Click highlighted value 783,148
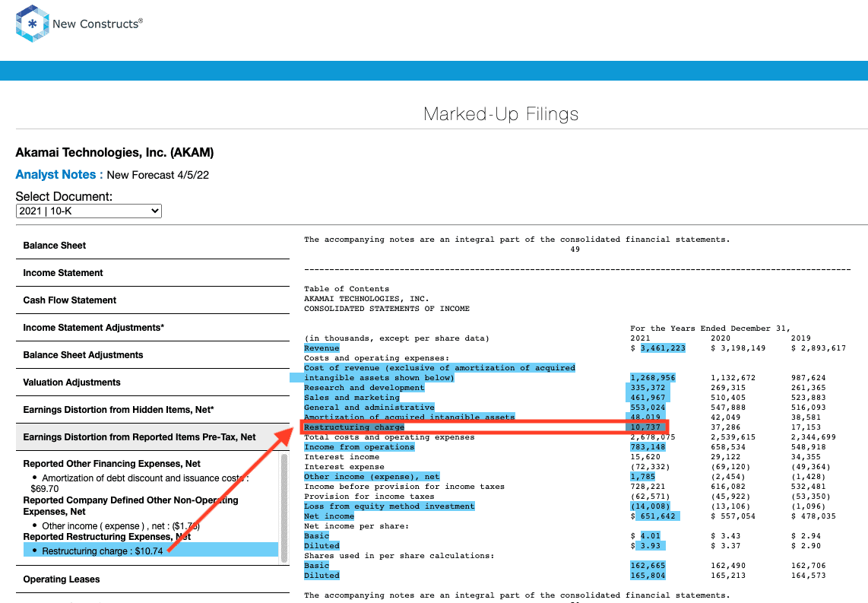Image resolution: width=868 pixels, height=603 pixels. [x=648, y=447]
